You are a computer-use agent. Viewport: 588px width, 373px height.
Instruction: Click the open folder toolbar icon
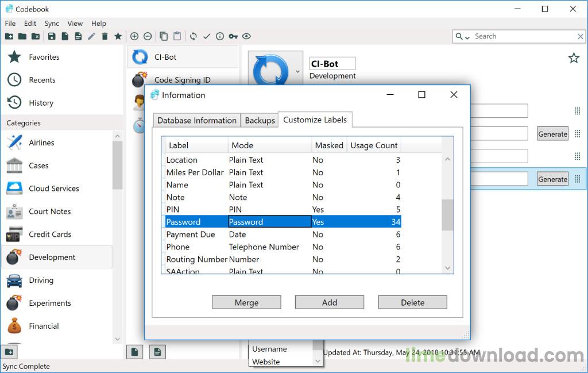click(x=22, y=36)
